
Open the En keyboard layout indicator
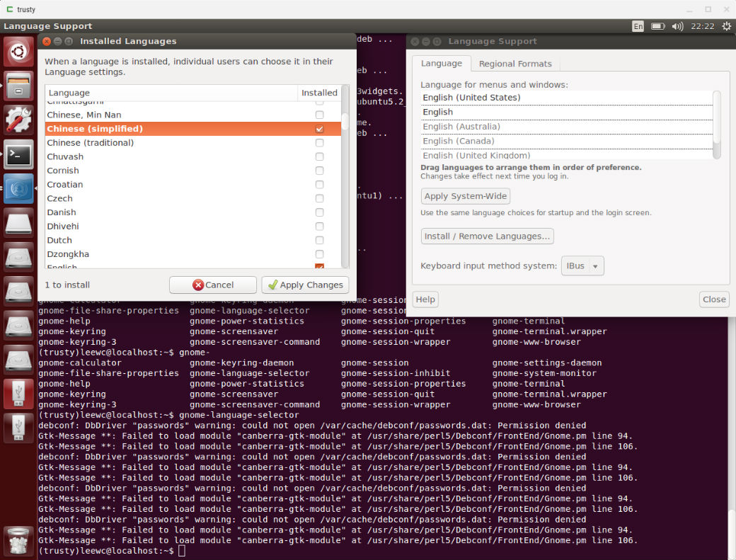pos(638,26)
